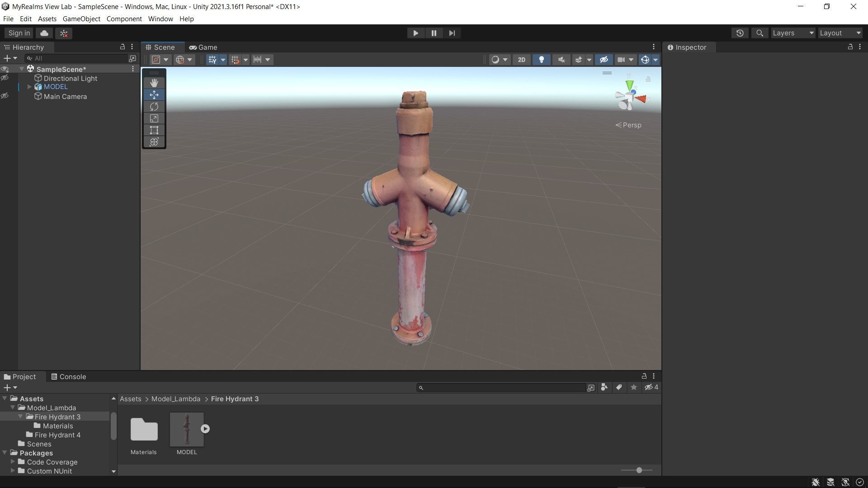Search by type icon in Project panel

click(604, 387)
